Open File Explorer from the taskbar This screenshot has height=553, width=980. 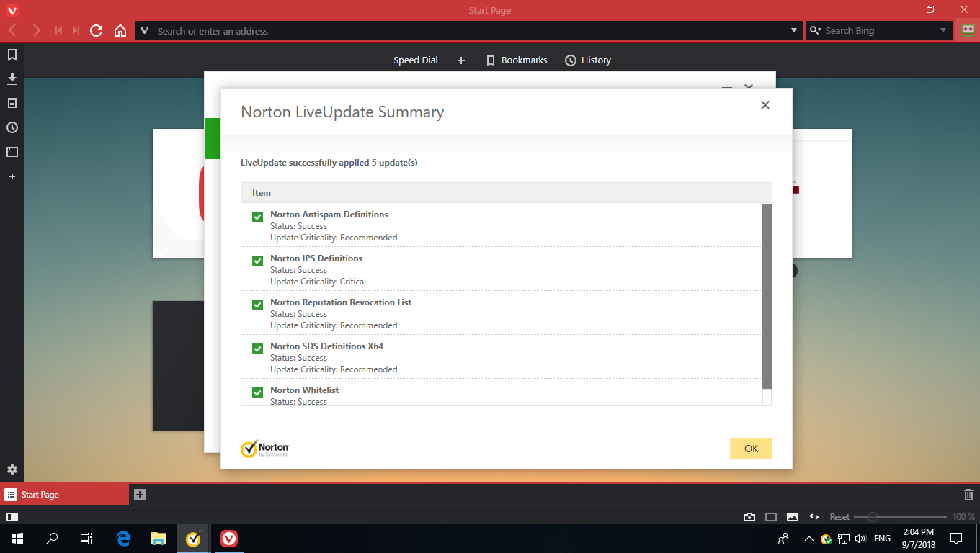point(159,539)
